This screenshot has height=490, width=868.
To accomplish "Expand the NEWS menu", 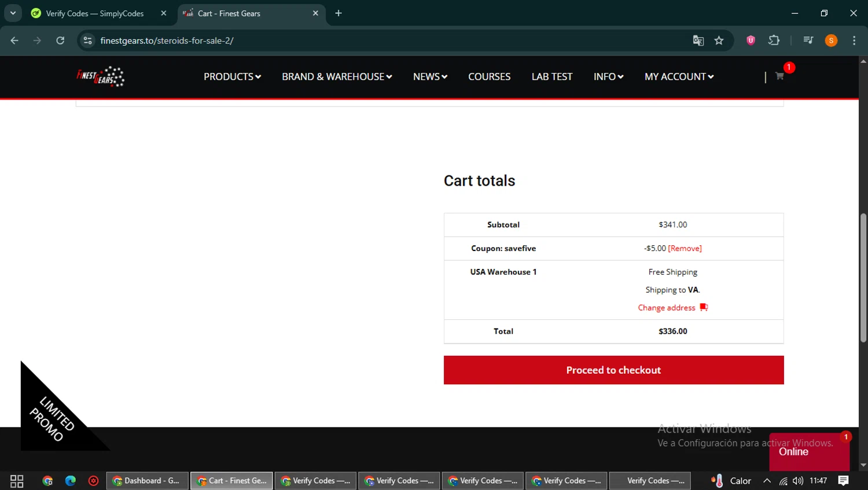I will [x=430, y=76].
